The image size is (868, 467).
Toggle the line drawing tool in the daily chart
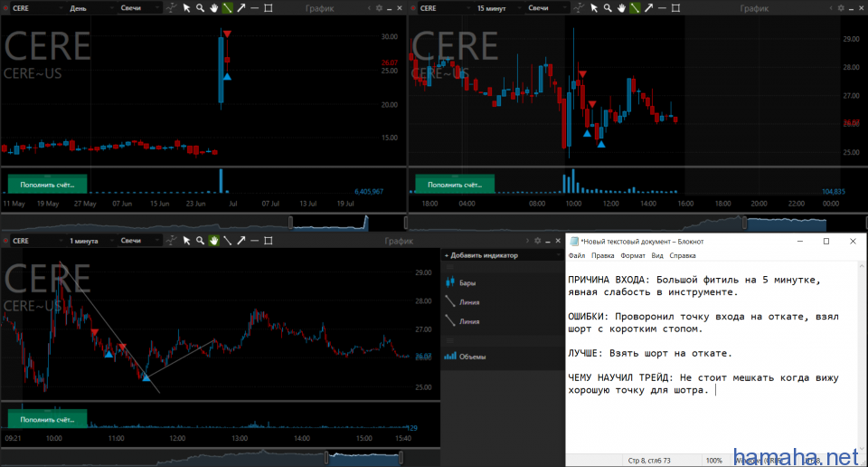[x=228, y=8]
